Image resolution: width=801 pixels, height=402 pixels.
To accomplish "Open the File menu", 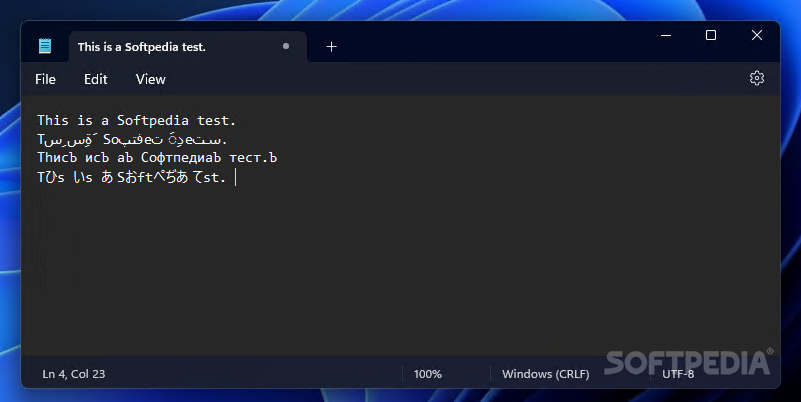I will (x=45, y=79).
